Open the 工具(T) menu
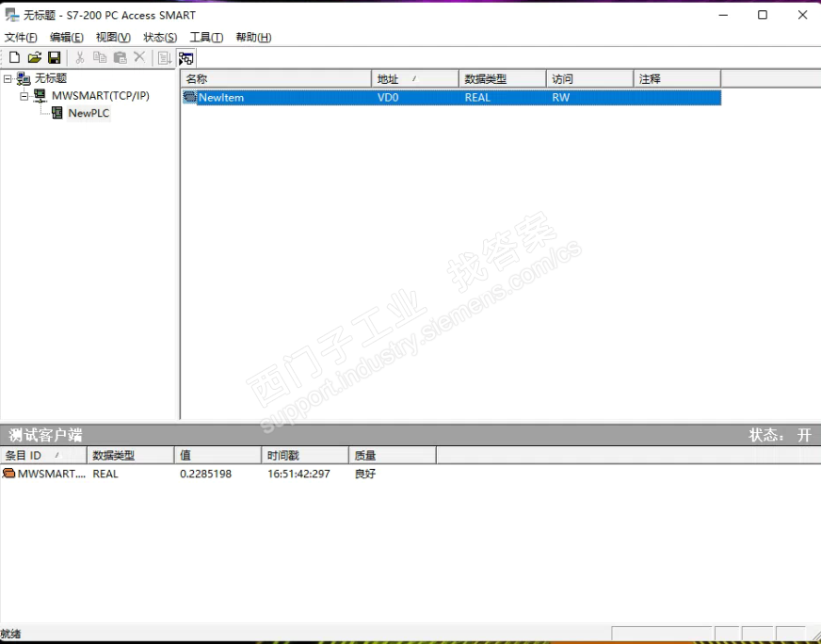Screen dimensions: 821x644 (x=206, y=37)
